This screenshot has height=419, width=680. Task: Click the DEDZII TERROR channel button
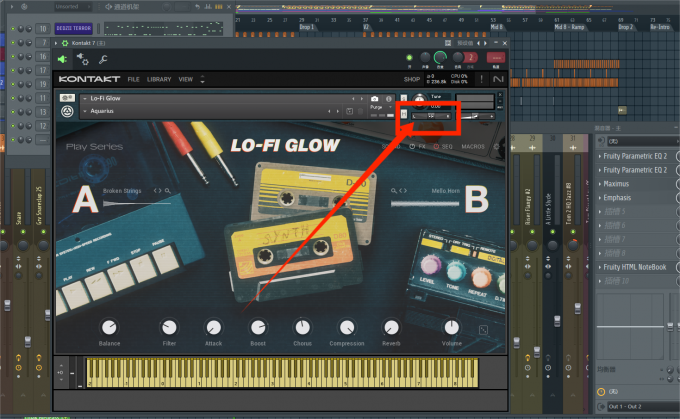74,29
